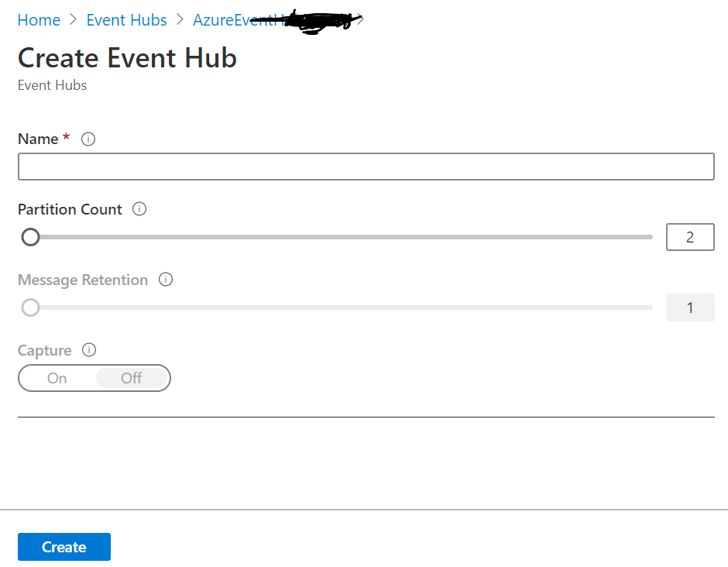Click the Partition Count info icon
Image resolution: width=728 pixels, height=567 pixels.
coord(139,209)
